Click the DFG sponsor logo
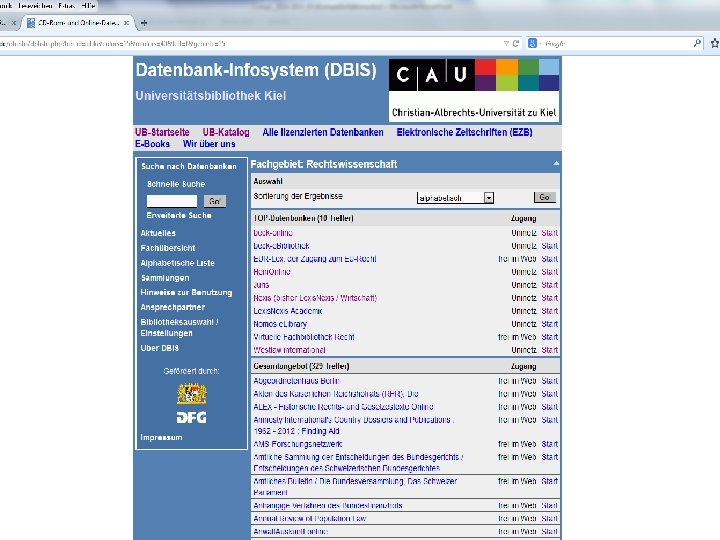Image resolution: width=720 pixels, height=540 pixels. [x=191, y=417]
